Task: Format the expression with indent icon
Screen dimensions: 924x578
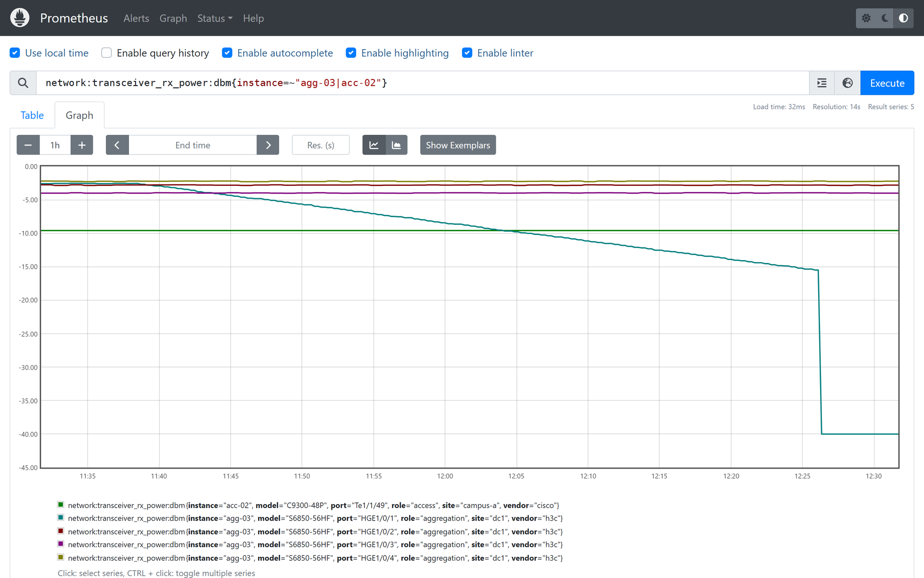Action: point(822,83)
